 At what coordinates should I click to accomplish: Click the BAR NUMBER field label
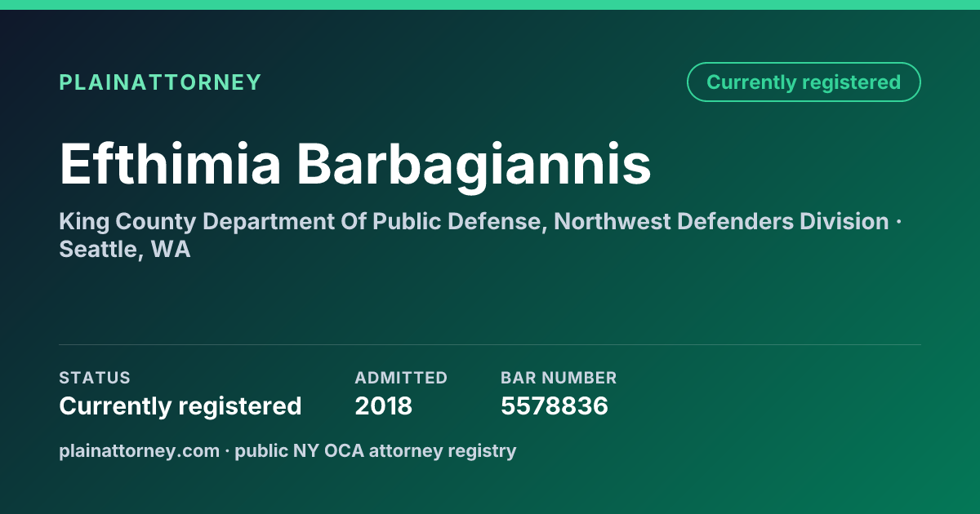559,378
